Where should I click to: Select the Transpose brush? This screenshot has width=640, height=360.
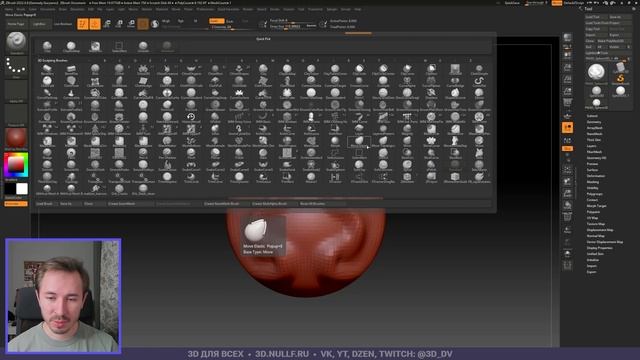95,178
